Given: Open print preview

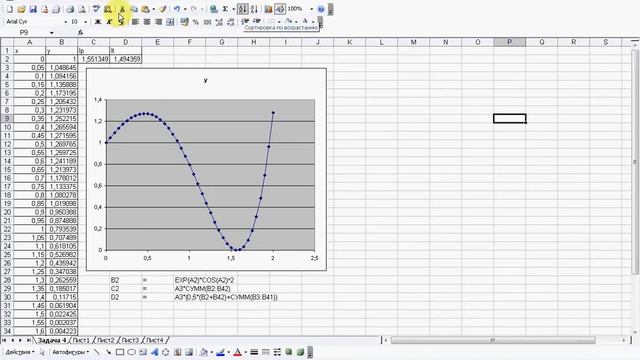Looking at the screenshot, I should (x=82, y=9).
